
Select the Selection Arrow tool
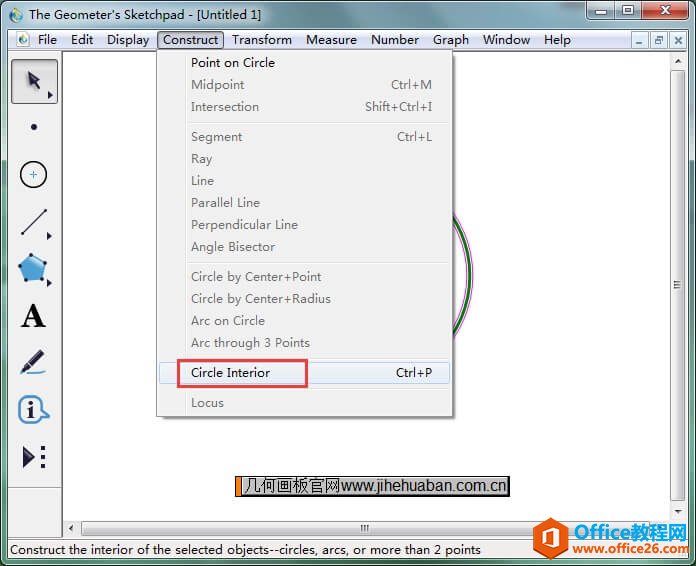pyautogui.click(x=34, y=81)
